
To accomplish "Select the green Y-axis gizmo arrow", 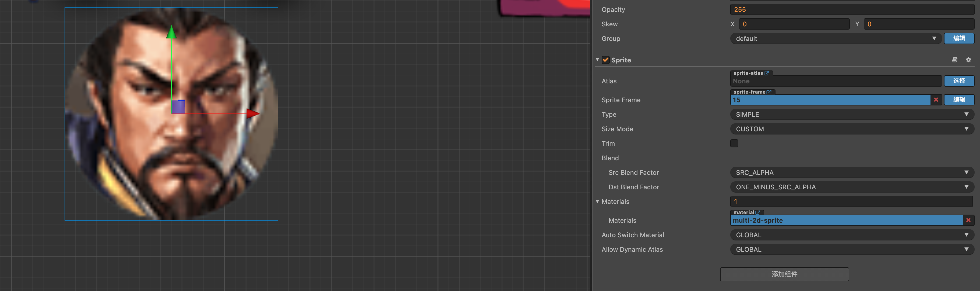I will pos(171,32).
